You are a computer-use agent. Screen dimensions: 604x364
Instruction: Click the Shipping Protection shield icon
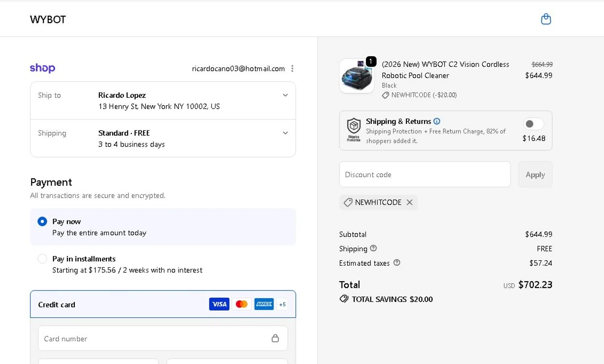(354, 130)
